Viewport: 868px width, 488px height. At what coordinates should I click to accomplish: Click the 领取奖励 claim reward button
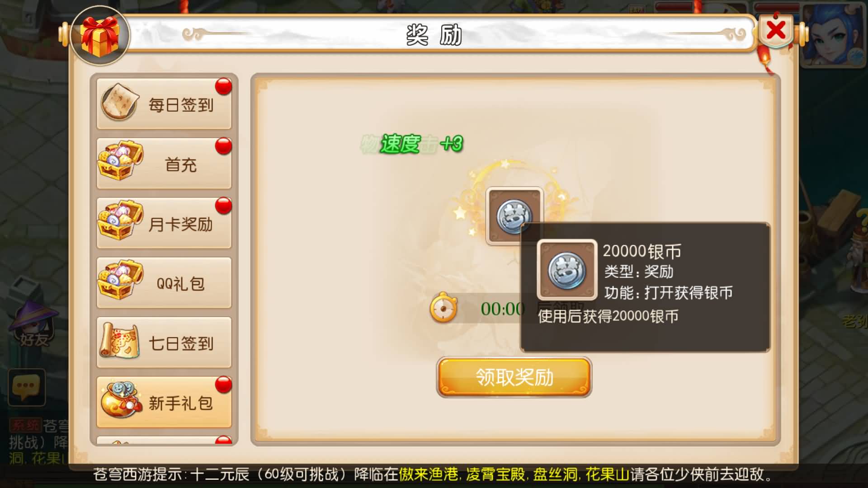514,377
